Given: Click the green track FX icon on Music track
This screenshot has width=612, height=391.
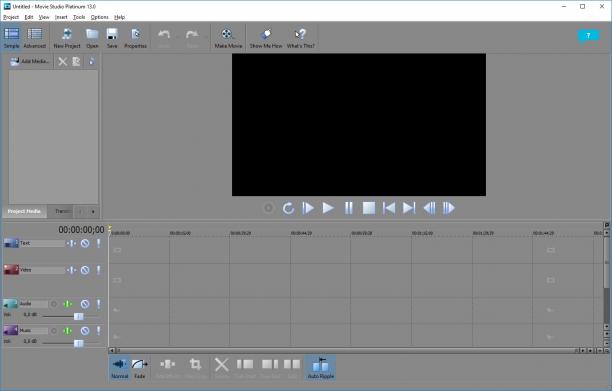Looking at the screenshot, I should point(68,331).
